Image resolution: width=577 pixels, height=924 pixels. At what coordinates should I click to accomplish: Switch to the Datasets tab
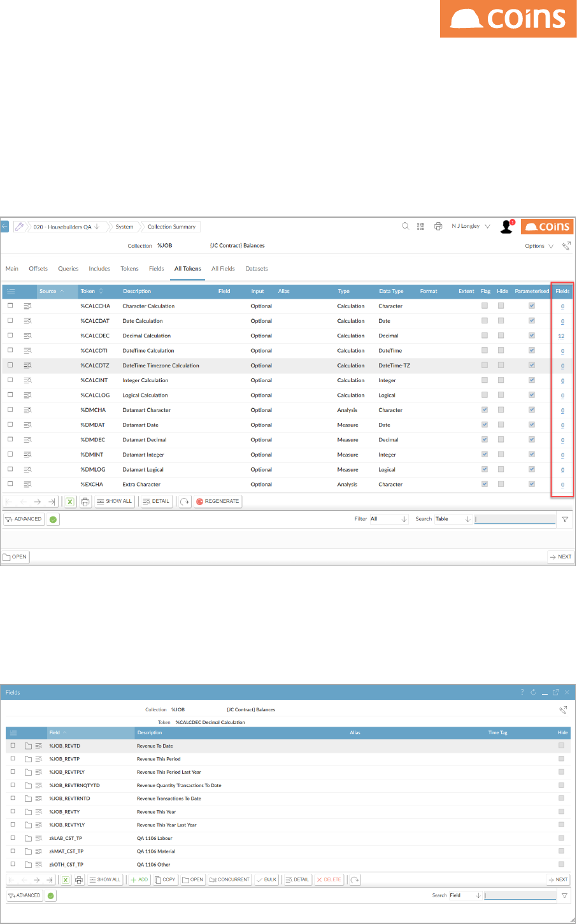pyautogui.click(x=257, y=269)
